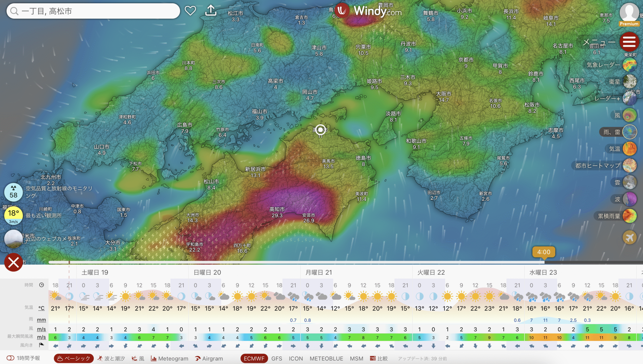Open the red hamburger menu button

point(629,42)
